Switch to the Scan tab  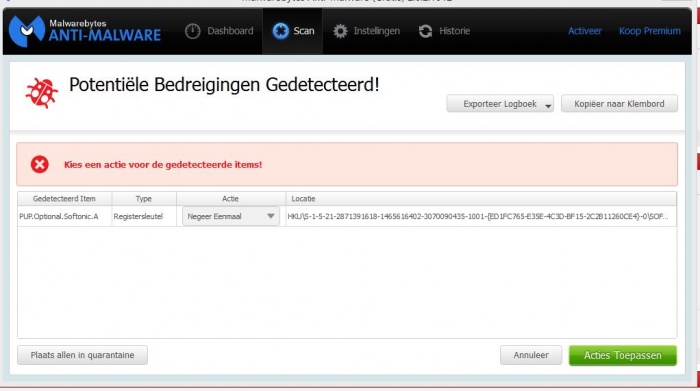(293, 31)
